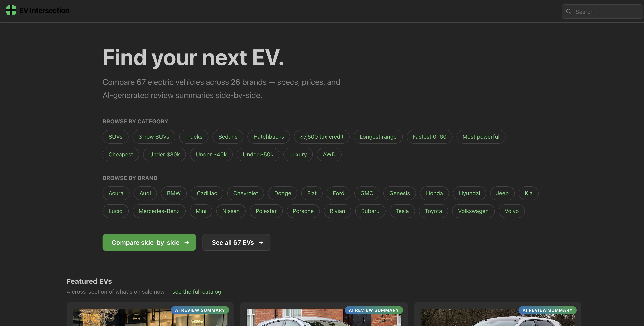
Task: Browse the Acura brand
Action: tap(116, 193)
